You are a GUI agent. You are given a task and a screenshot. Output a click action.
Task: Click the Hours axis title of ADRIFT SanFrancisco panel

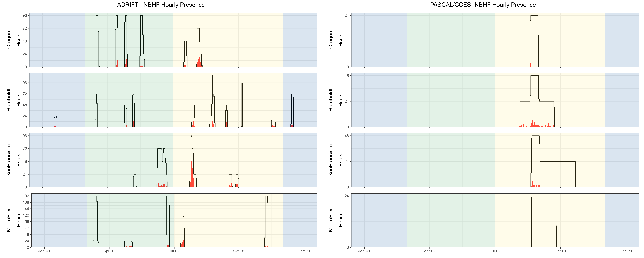point(19,160)
